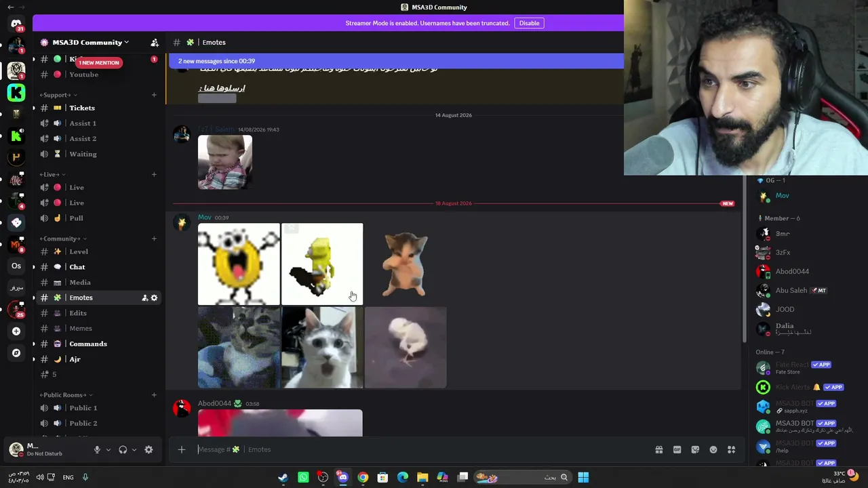This screenshot has height=488, width=868.
Task: Open the Discover servers compass icon
Action: coord(16,353)
